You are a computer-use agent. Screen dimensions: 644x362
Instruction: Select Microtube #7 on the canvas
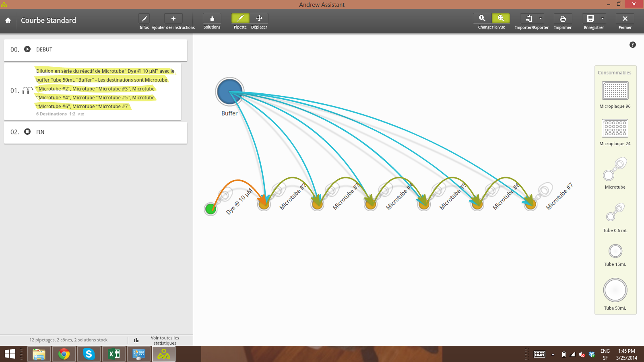tap(530, 204)
